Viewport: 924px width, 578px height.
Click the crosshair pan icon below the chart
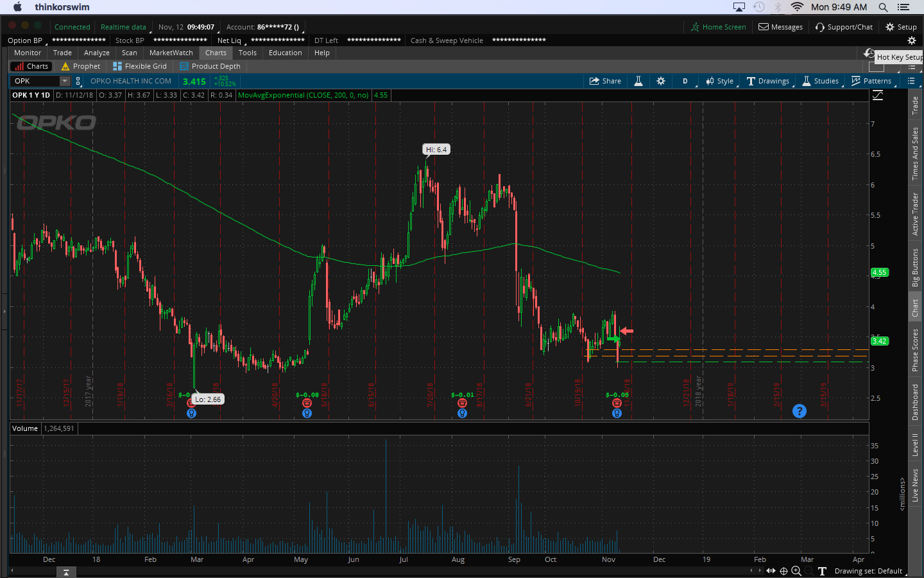pos(783,571)
